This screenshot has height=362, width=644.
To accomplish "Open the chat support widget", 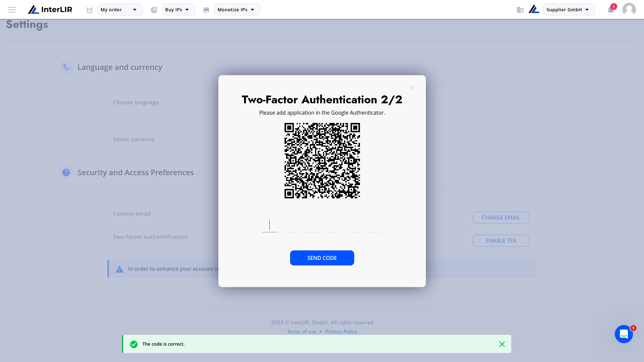I will coord(624,334).
